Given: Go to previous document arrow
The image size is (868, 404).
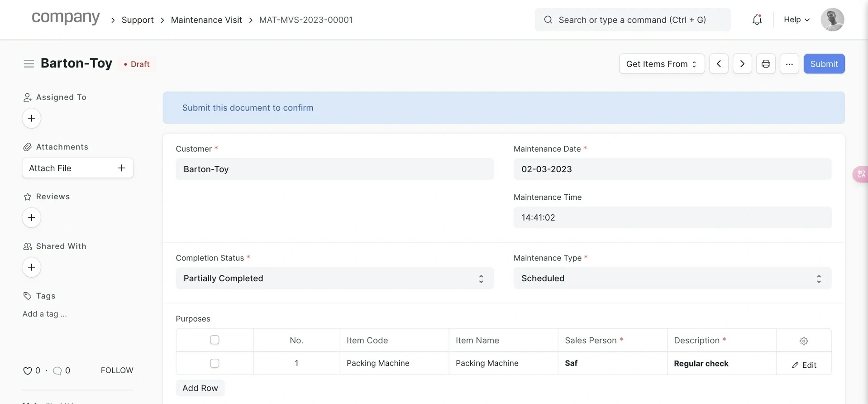Looking at the screenshot, I should click(x=719, y=64).
